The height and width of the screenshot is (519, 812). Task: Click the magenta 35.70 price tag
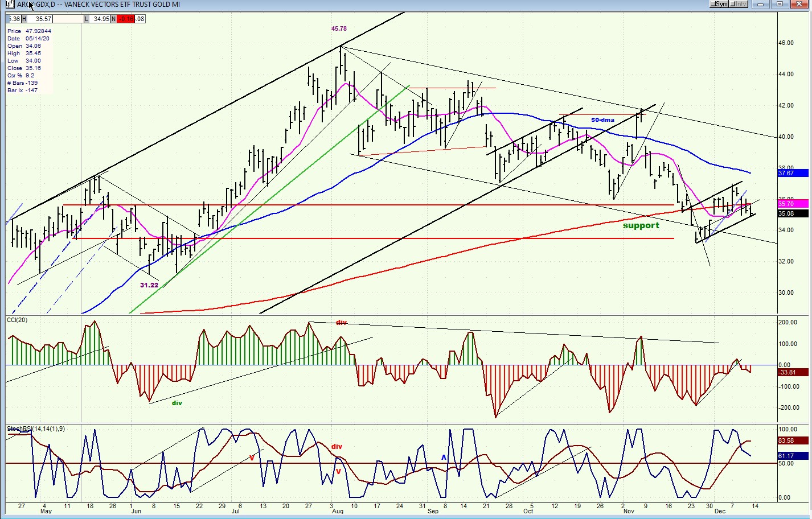click(793, 204)
